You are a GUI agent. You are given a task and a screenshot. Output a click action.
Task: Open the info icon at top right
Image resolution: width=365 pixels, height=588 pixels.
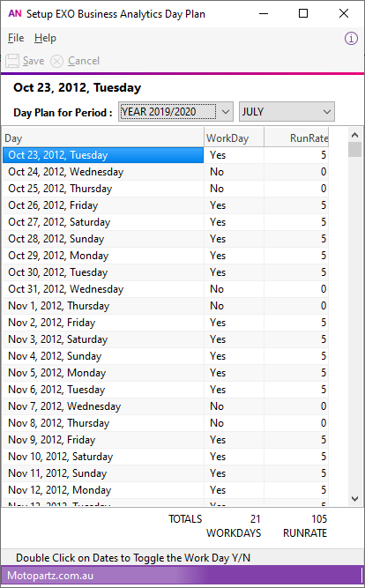coord(351,38)
